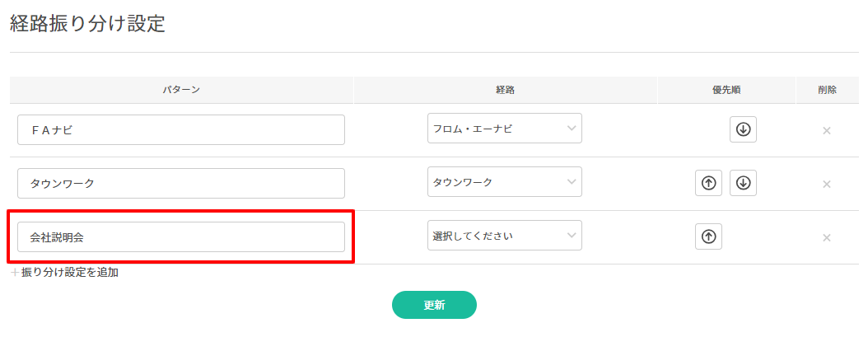Screen dimensions: 868x337
Task: Click the ＦＡナビ pattern text field
Action: coord(180,129)
